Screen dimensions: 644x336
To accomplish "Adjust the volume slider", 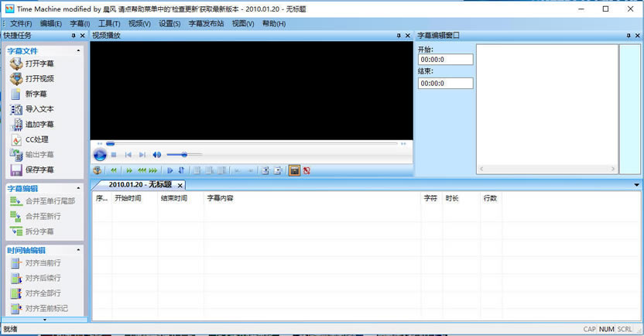I will 183,155.
